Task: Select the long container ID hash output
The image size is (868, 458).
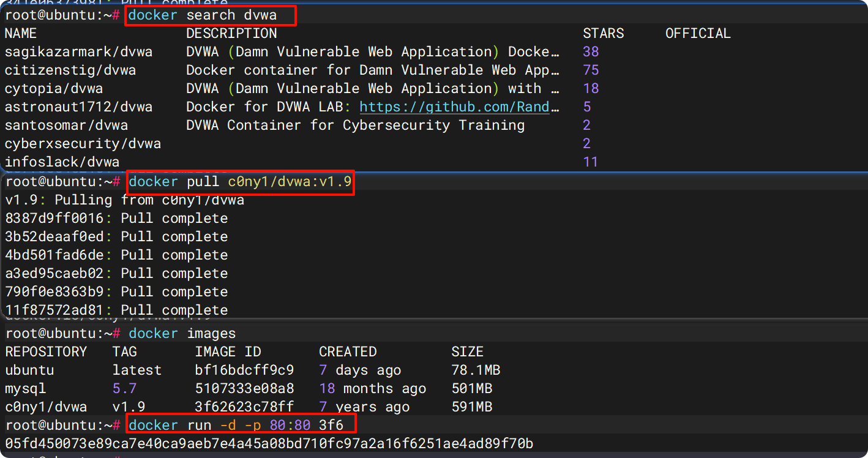Action: [x=269, y=444]
